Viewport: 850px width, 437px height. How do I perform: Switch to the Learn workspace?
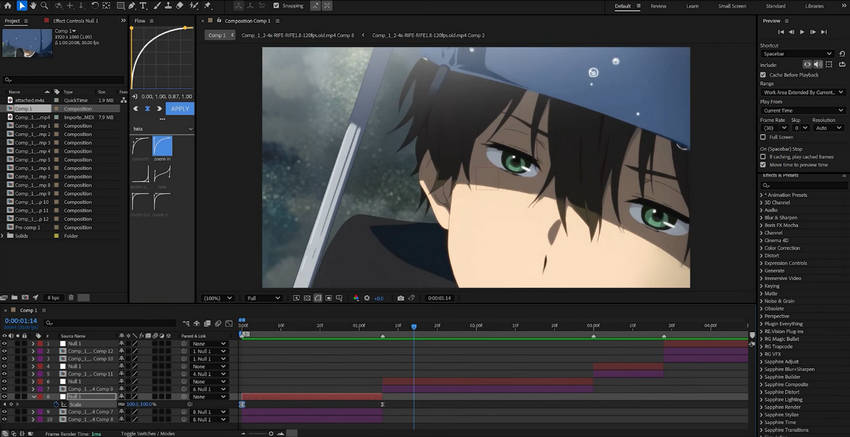(692, 6)
